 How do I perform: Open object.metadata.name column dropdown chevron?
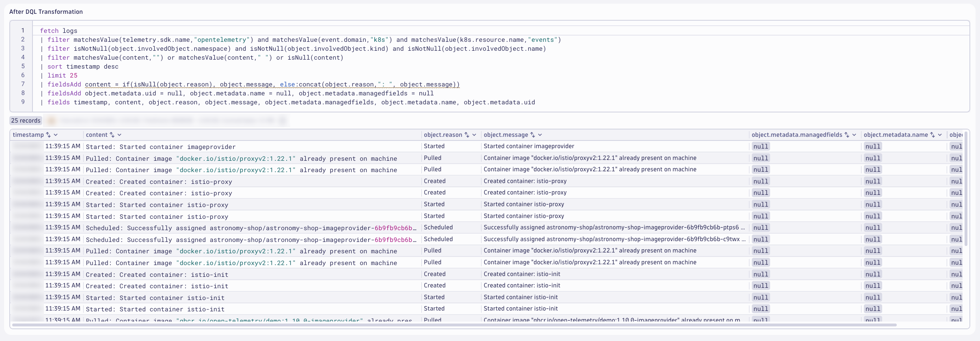click(940, 135)
